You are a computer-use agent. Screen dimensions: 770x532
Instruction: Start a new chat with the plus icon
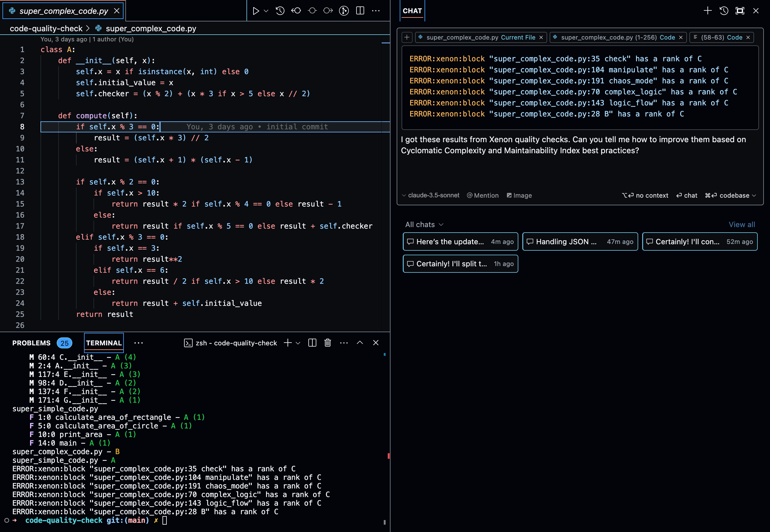pos(707,11)
